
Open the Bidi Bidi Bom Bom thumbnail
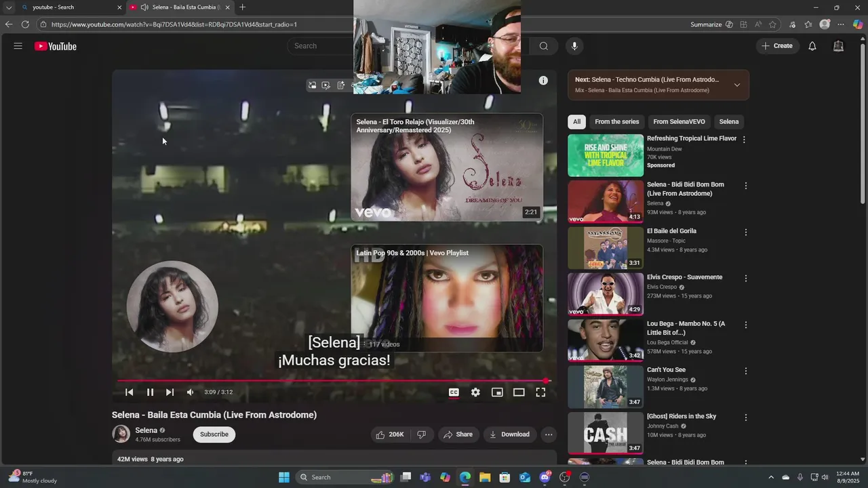(606, 201)
